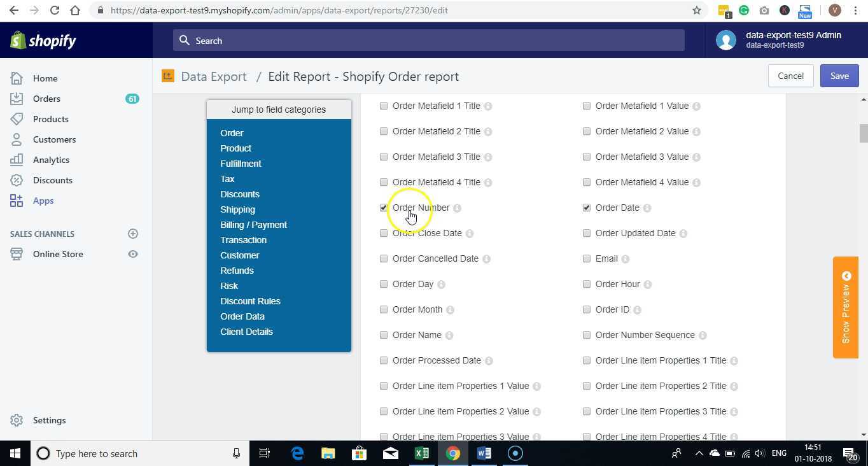Uncheck the Order Date checkbox
868x466 pixels.
[587, 208]
